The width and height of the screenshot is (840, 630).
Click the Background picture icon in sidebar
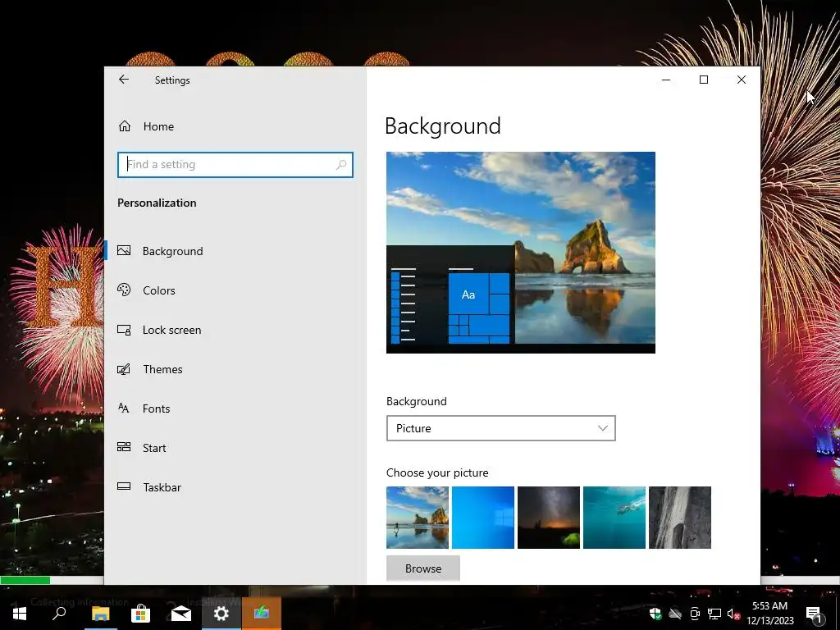click(x=124, y=251)
